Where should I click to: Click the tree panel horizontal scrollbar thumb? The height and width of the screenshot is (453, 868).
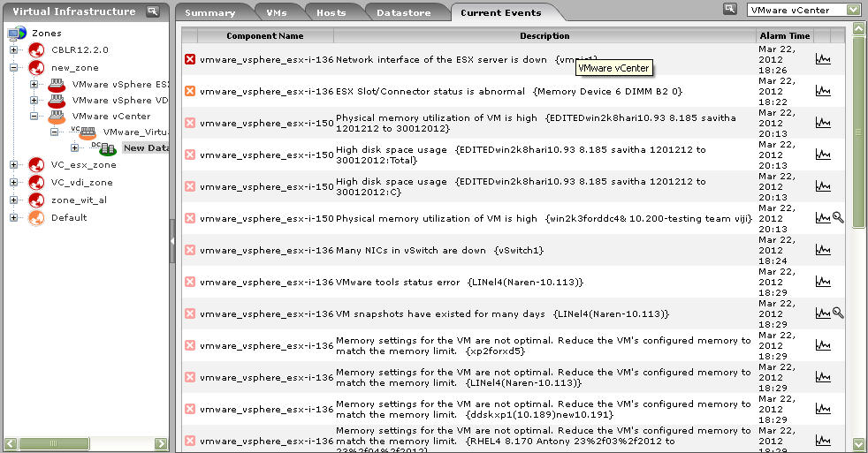click(x=54, y=443)
